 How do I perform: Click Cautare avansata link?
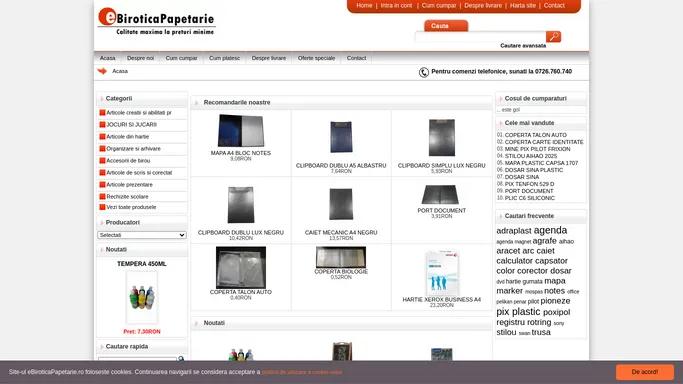click(523, 46)
